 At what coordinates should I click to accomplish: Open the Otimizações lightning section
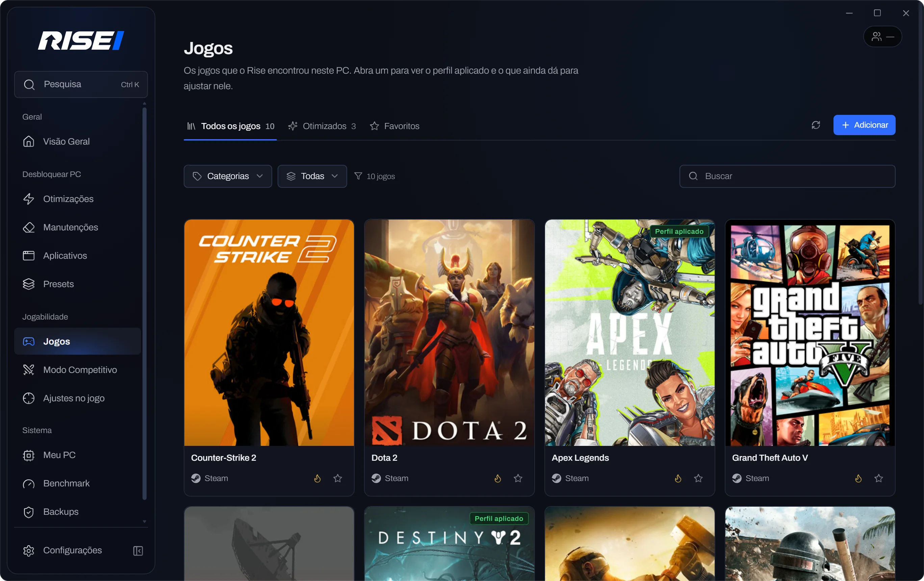(x=78, y=199)
